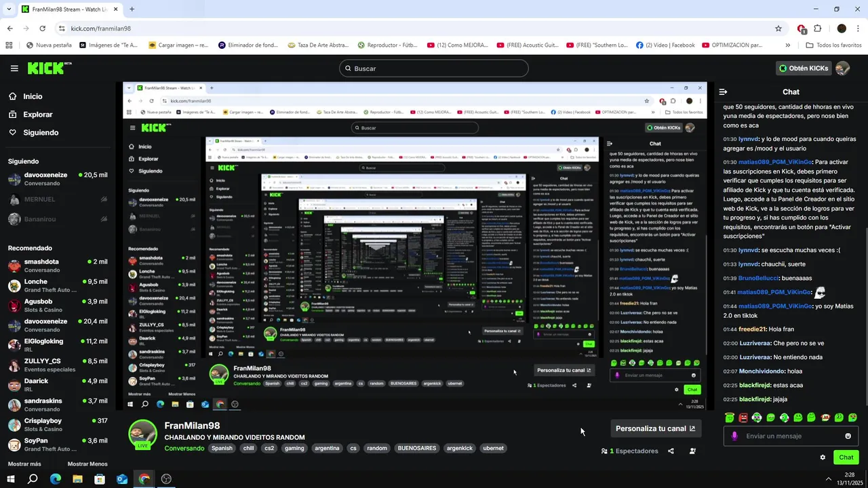Open the emoji picker in message box
This screenshot has height=488, width=868.
pyautogui.click(x=848, y=436)
